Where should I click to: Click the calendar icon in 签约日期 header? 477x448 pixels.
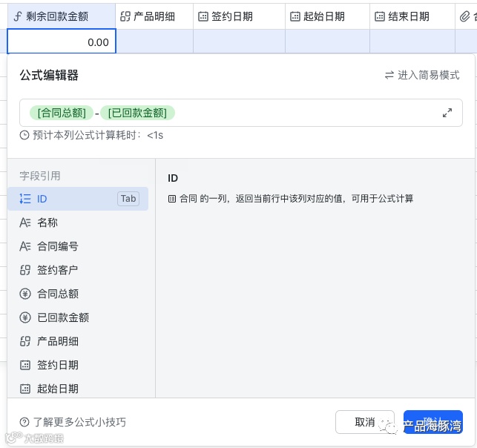203,16
